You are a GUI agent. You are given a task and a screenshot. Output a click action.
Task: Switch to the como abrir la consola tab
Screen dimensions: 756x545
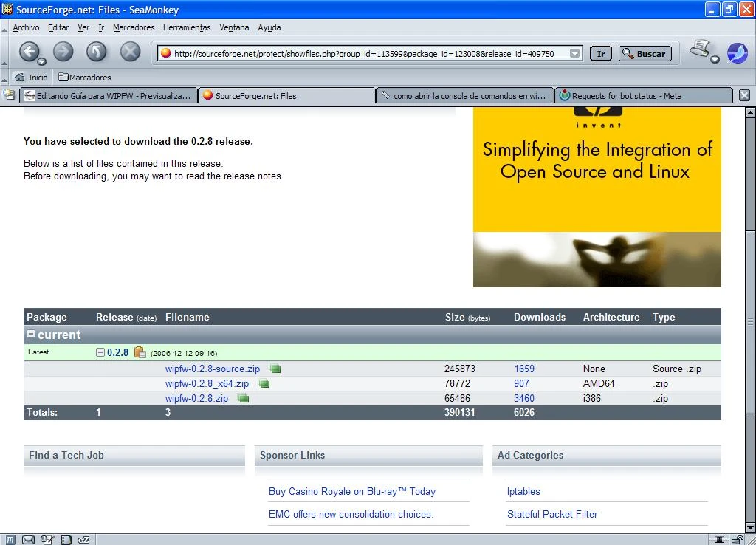click(465, 95)
